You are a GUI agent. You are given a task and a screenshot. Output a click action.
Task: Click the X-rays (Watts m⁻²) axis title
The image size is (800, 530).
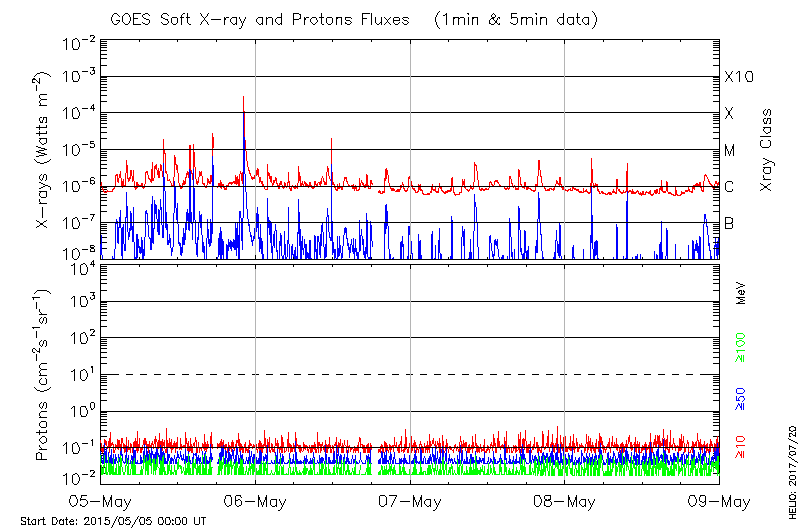[44, 150]
